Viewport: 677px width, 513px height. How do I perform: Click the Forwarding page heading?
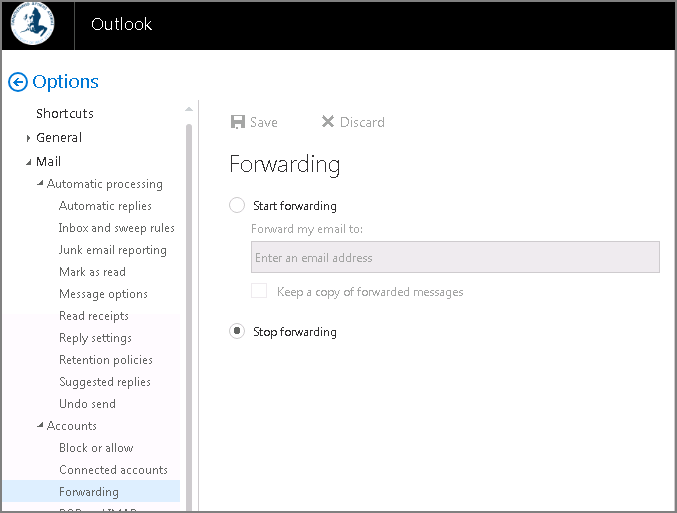[285, 165]
